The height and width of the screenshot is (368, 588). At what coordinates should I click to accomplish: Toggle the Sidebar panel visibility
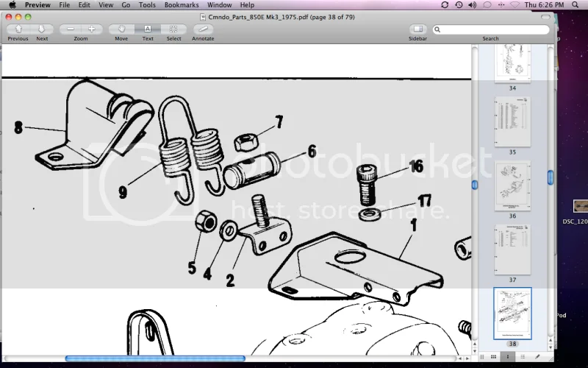click(418, 29)
